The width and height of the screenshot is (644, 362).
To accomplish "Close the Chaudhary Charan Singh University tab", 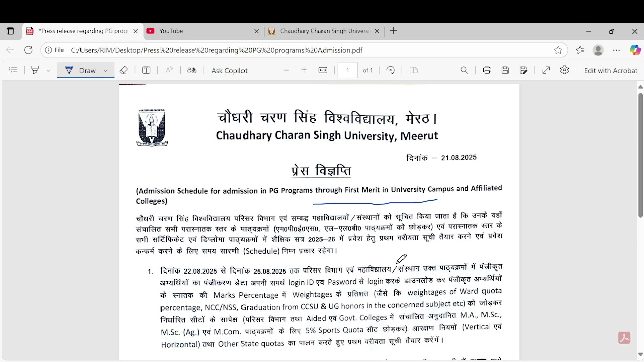I will (377, 31).
